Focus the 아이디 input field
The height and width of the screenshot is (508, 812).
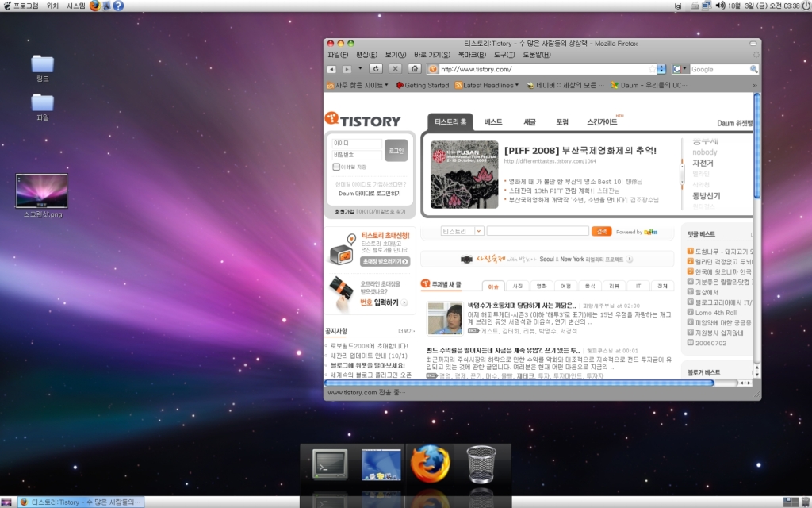pyautogui.click(x=357, y=143)
